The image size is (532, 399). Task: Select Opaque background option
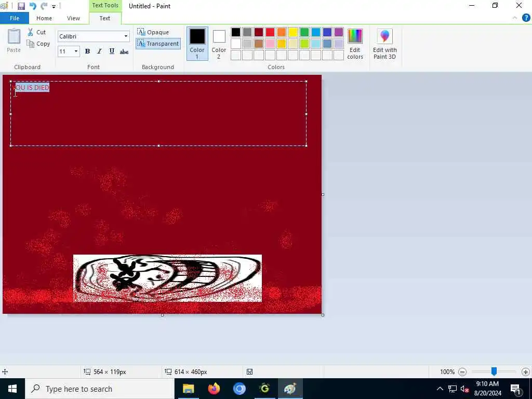tap(153, 32)
